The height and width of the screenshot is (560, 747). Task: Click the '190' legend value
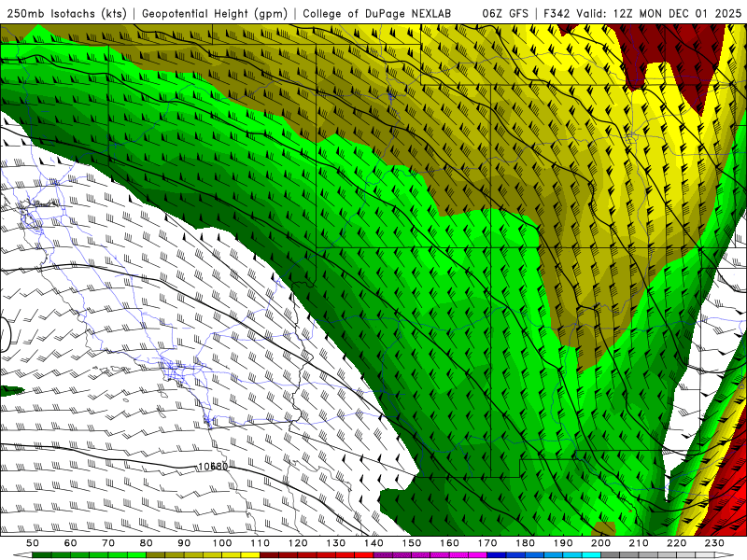pos(563,543)
